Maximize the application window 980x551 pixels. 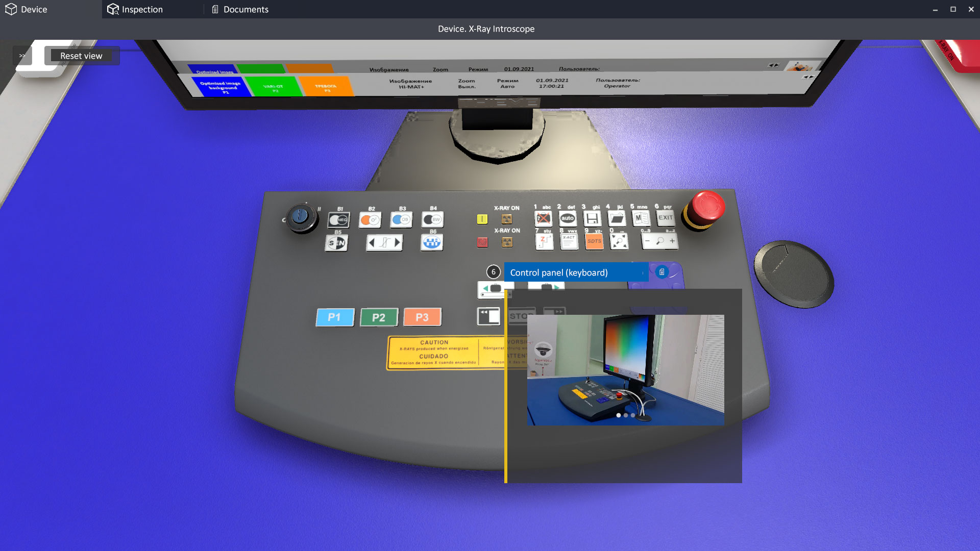[953, 9]
